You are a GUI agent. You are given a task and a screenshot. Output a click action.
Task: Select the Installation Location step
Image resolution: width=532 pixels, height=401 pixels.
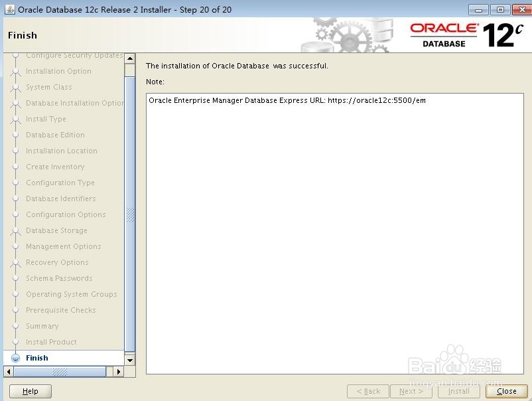point(62,151)
